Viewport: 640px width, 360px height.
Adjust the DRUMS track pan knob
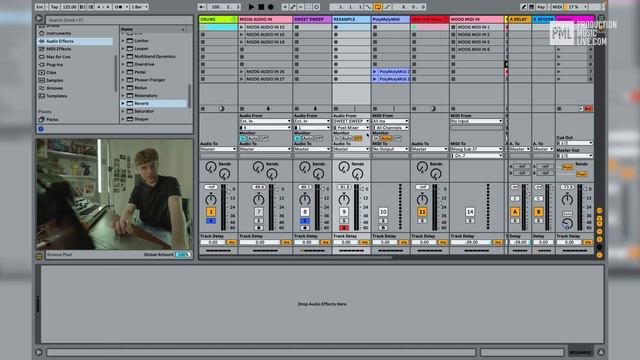(211, 200)
